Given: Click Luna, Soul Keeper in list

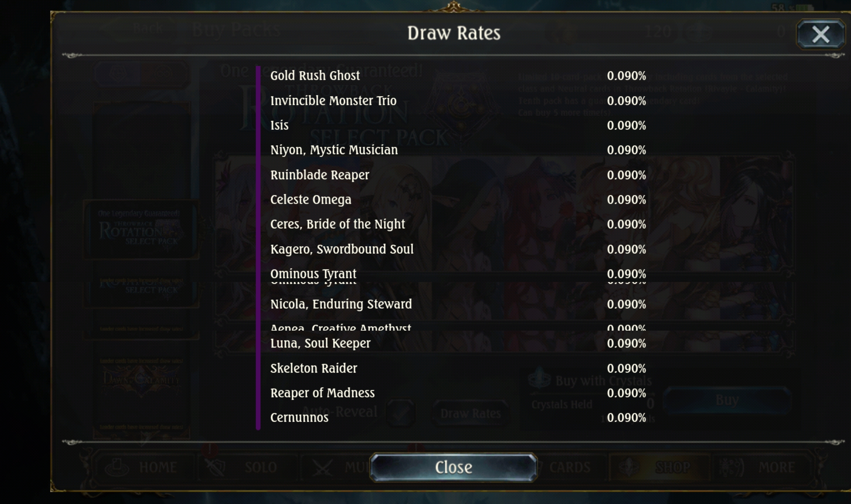Looking at the screenshot, I should click(320, 344).
